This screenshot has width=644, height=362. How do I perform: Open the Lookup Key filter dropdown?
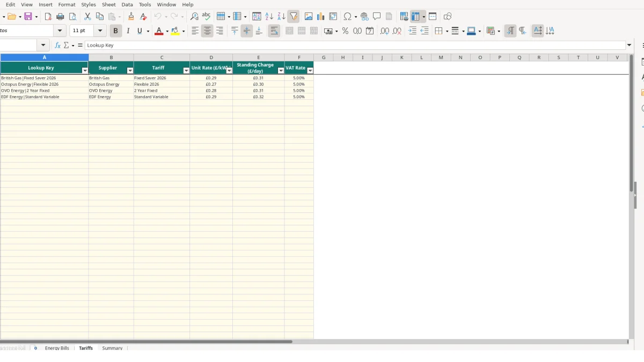pos(85,71)
